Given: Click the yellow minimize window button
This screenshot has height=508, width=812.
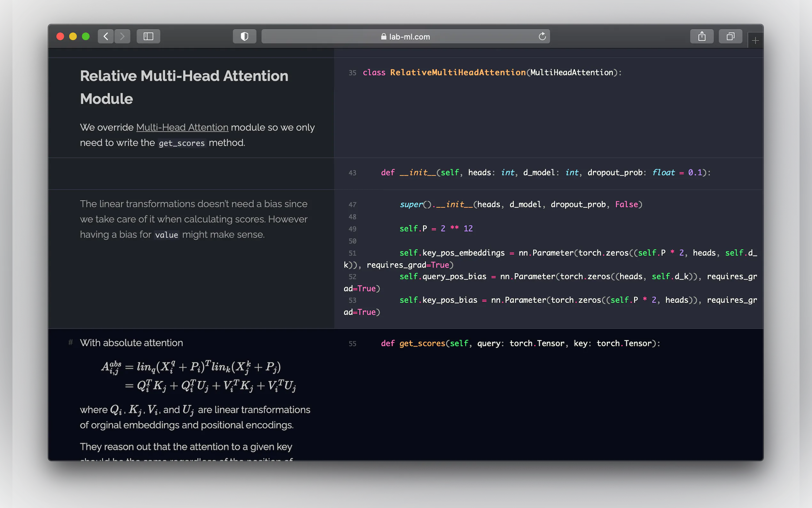Looking at the screenshot, I should [x=73, y=36].
